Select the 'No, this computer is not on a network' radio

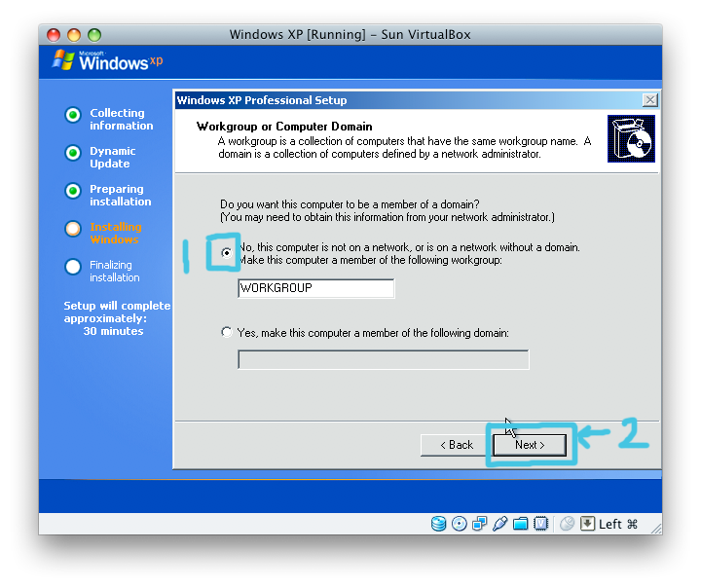coord(227,253)
